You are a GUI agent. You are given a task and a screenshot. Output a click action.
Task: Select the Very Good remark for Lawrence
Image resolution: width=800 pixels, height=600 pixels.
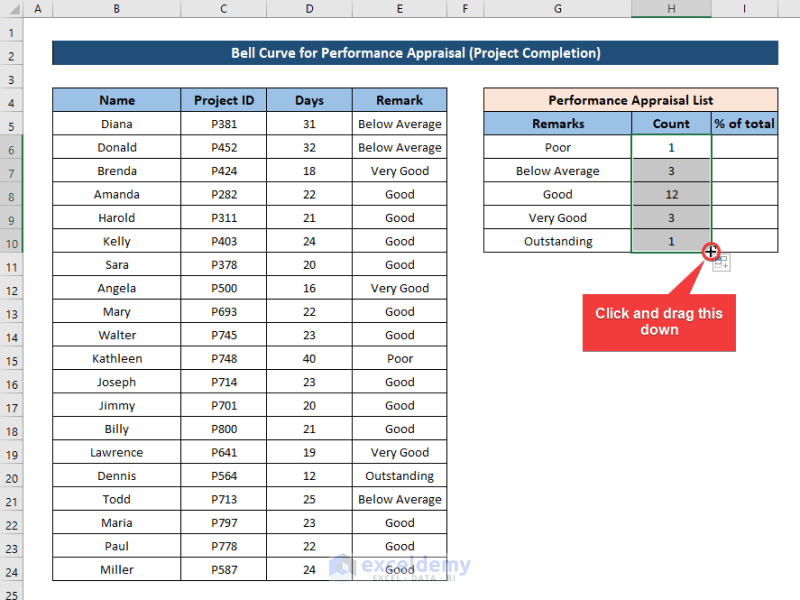(399, 453)
